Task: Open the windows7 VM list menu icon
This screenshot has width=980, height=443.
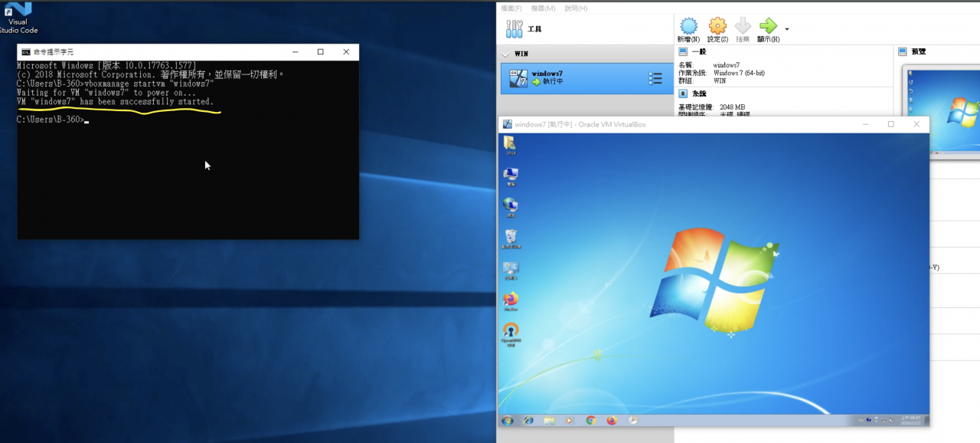Action: point(655,78)
